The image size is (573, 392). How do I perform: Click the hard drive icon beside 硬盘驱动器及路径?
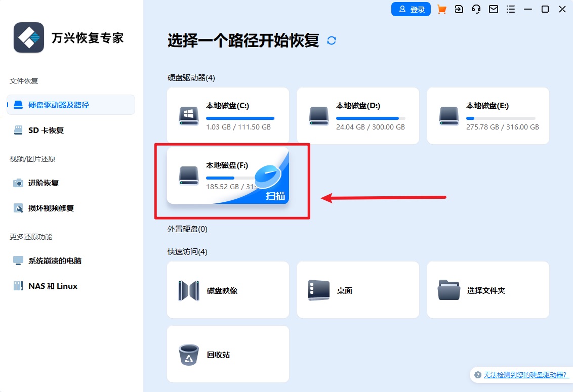(18, 105)
